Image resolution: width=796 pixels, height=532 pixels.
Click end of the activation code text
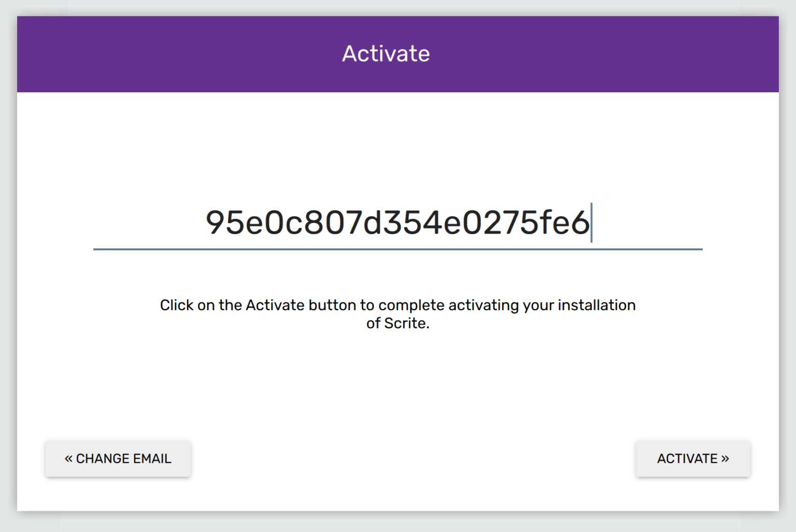591,223
